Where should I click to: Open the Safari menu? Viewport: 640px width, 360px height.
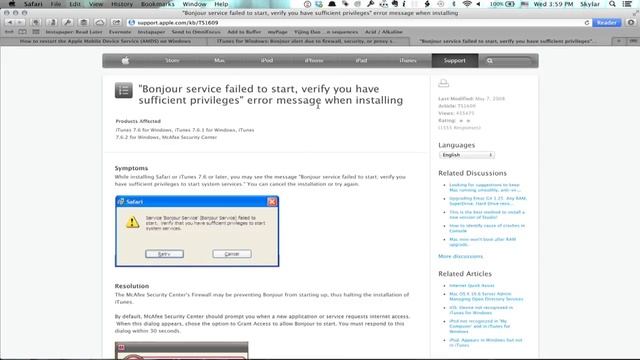point(33,4)
